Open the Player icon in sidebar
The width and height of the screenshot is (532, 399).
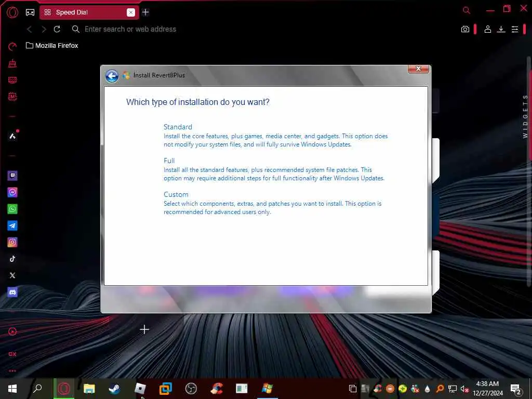(12, 332)
